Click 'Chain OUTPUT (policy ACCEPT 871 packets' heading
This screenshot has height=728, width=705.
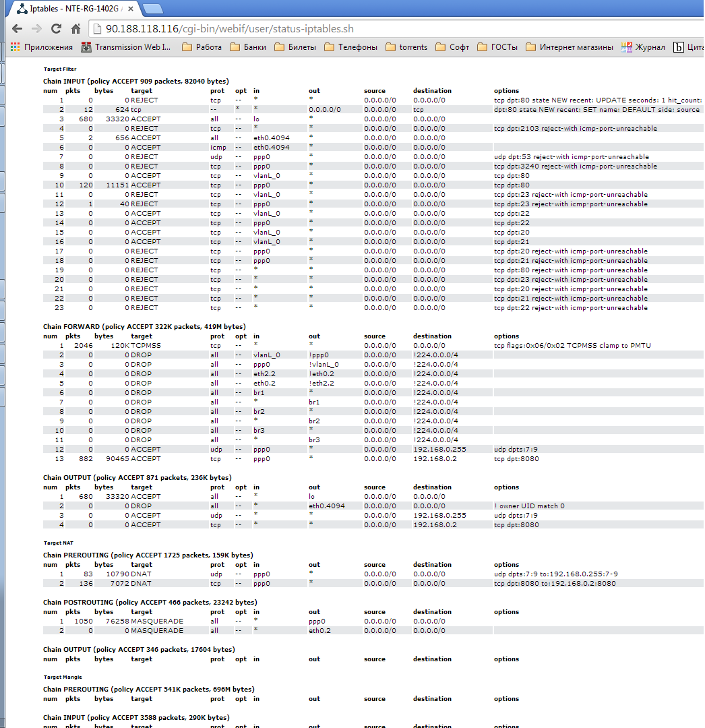[137, 477]
